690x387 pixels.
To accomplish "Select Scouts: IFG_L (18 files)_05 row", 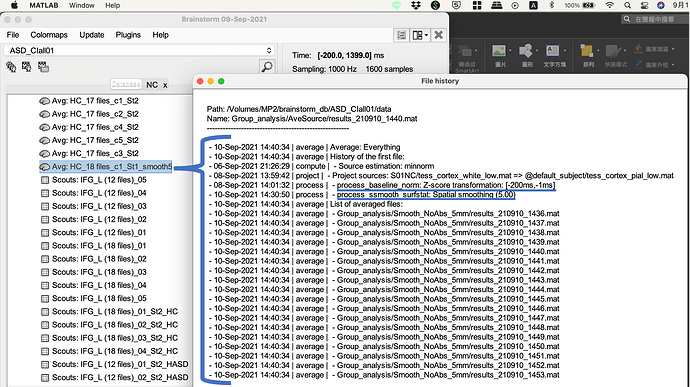I will (x=93, y=299).
